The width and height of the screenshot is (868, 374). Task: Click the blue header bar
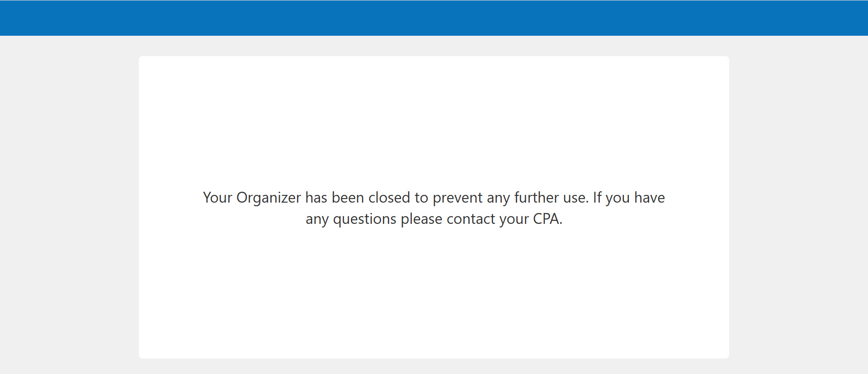click(x=434, y=18)
